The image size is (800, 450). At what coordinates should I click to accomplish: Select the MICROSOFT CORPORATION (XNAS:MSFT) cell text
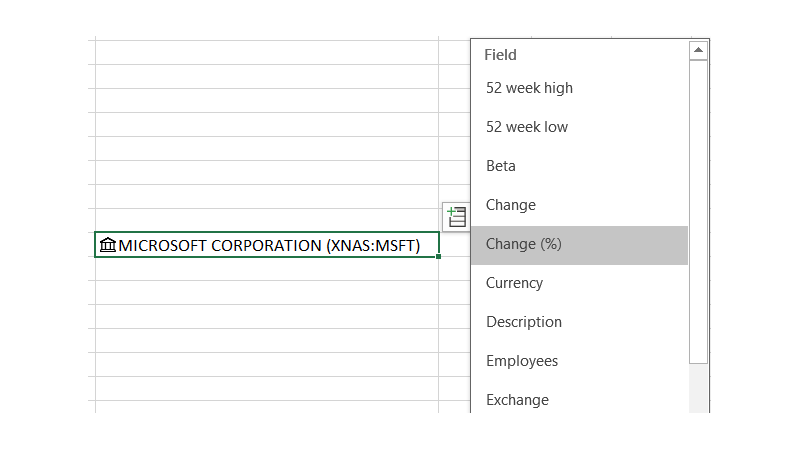268,245
